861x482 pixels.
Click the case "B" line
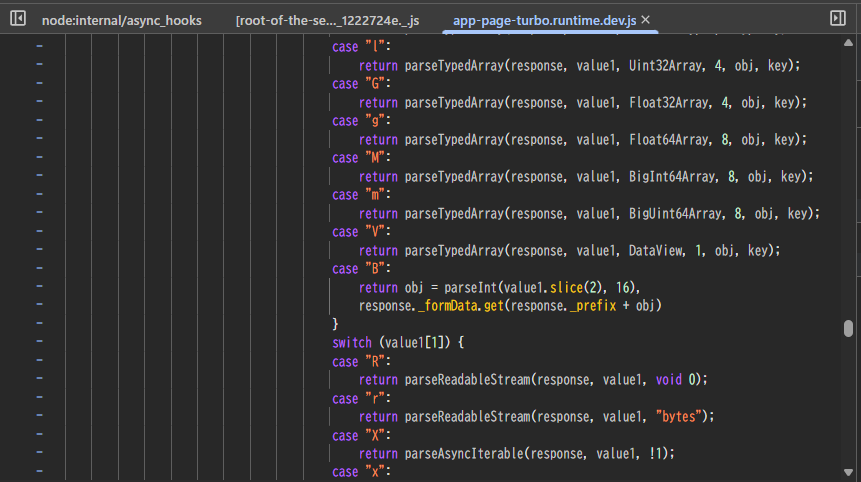pyautogui.click(x=361, y=269)
